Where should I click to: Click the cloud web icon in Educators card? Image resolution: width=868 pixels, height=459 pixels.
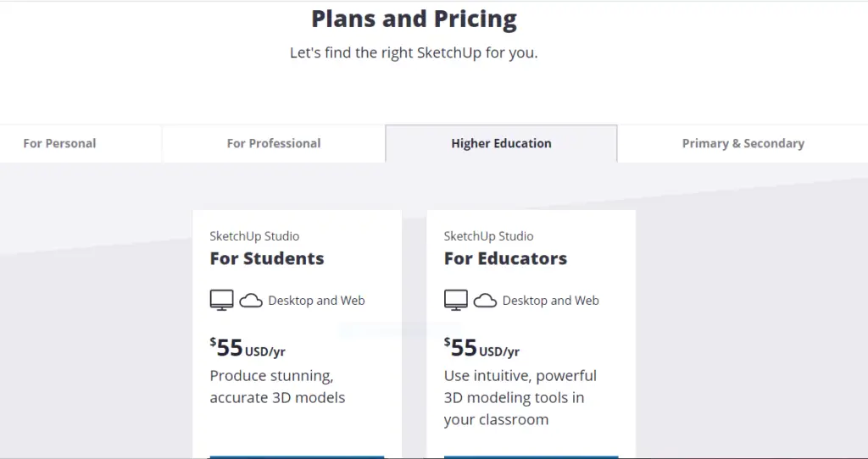[485, 301]
